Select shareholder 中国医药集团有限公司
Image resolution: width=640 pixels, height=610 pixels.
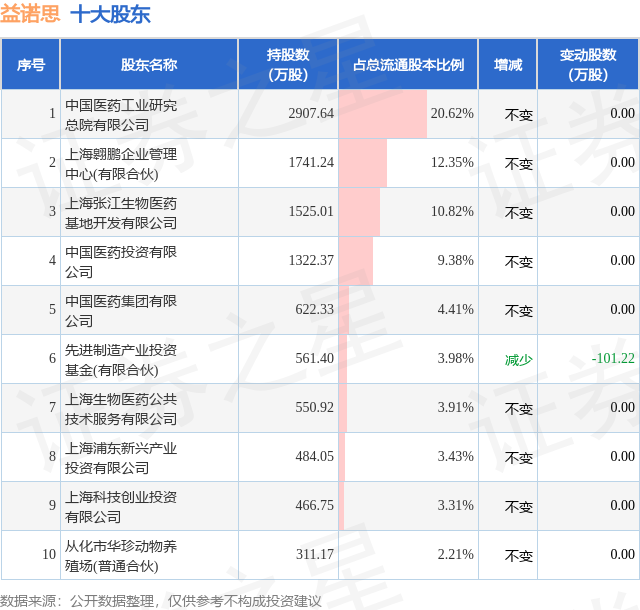[x=121, y=311]
